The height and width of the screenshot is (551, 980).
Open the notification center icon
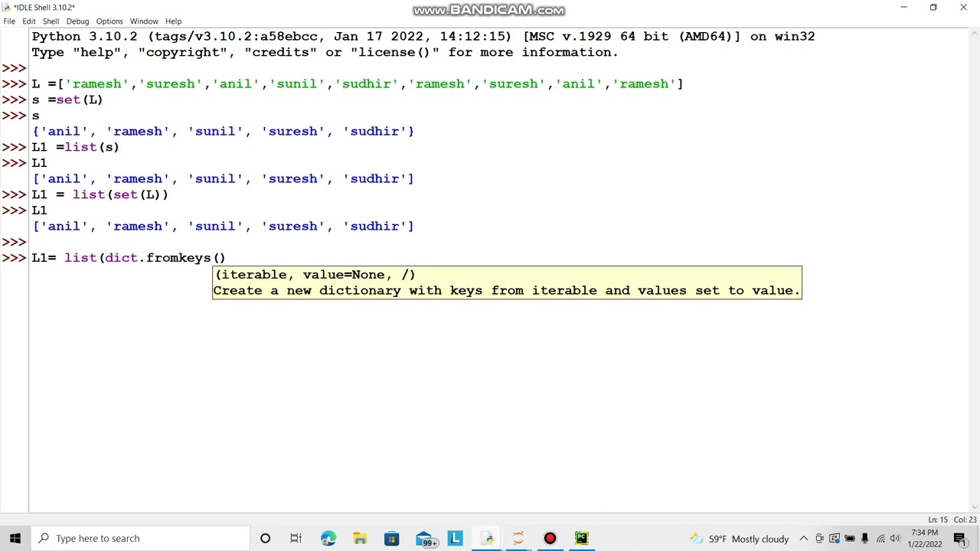click(960, 539)
